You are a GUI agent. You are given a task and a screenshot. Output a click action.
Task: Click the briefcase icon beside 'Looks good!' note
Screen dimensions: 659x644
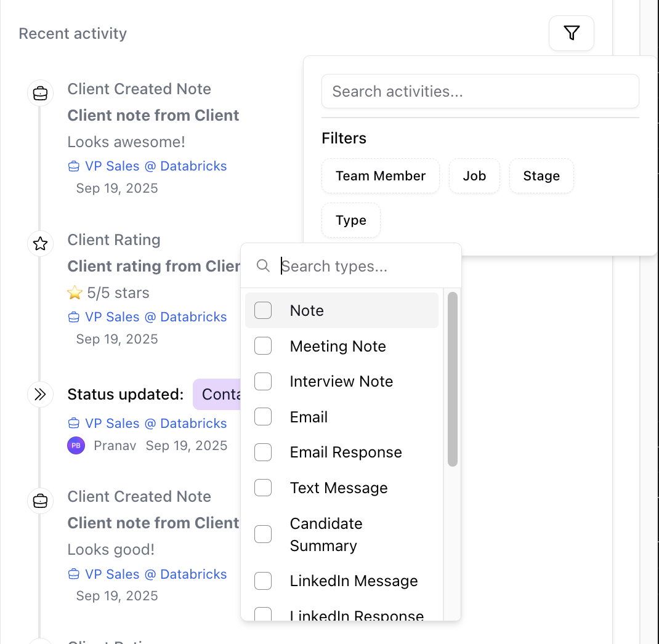[41, 501]
